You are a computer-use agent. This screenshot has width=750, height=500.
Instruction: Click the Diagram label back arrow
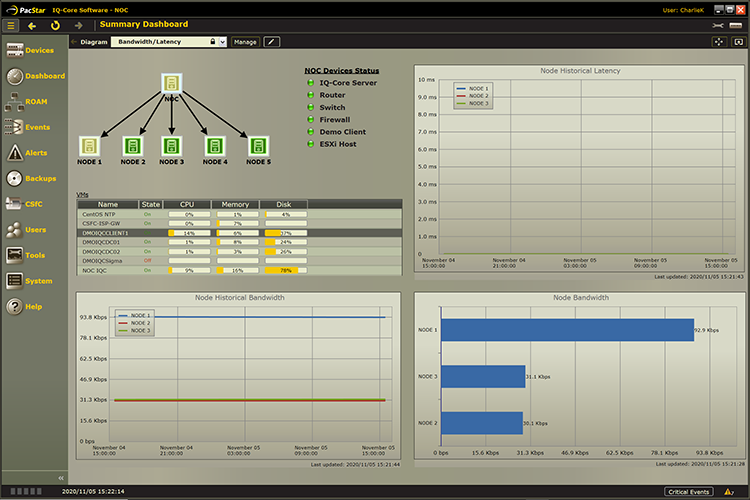[x=74, y=42]
